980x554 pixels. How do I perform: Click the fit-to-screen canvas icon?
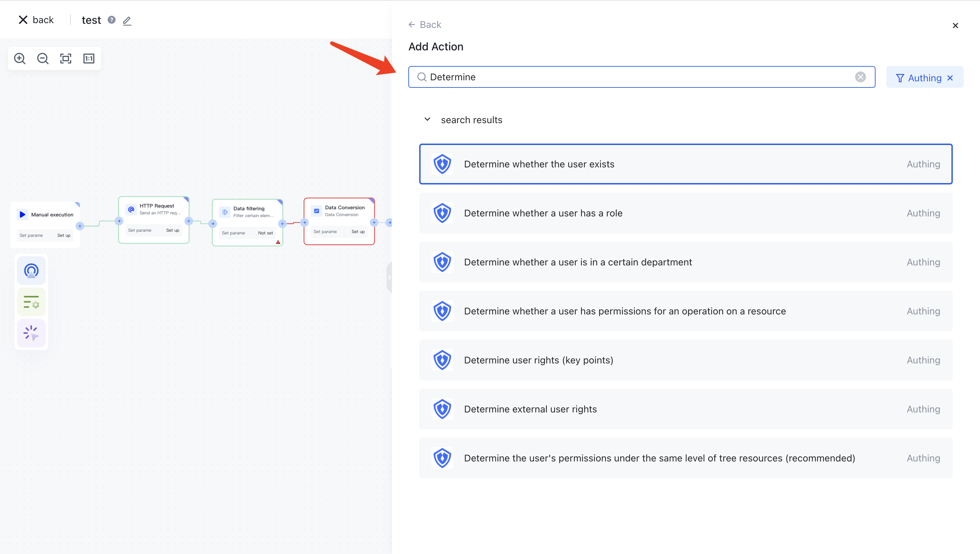(x=66, y=59)
